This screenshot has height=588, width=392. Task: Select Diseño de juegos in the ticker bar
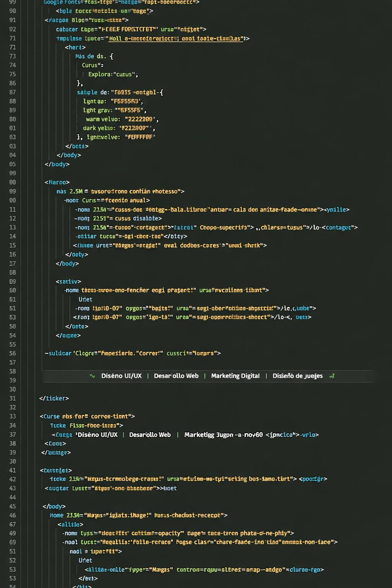pyautogui.click(x=297, y=376)
